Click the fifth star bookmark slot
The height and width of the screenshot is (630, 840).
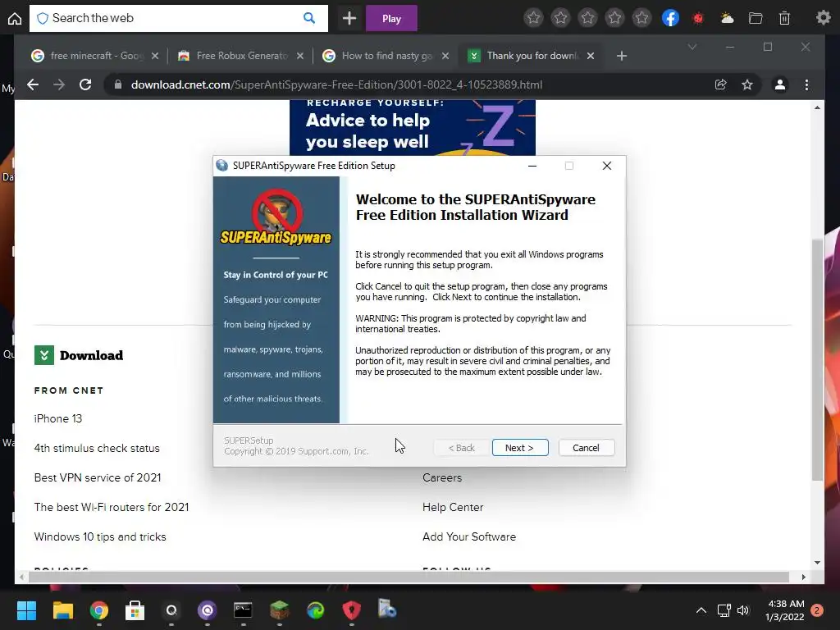pos(641,18)
